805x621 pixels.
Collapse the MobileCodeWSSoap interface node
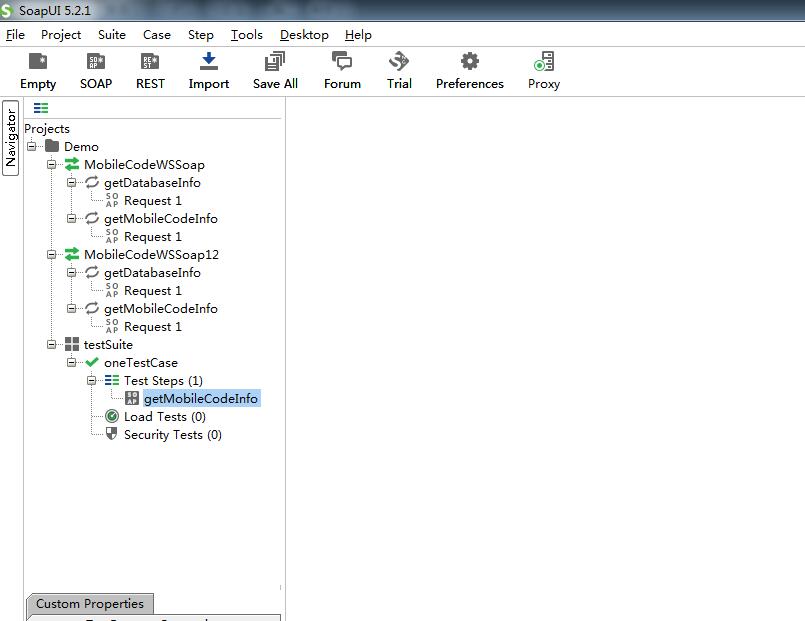coord(51,164)
